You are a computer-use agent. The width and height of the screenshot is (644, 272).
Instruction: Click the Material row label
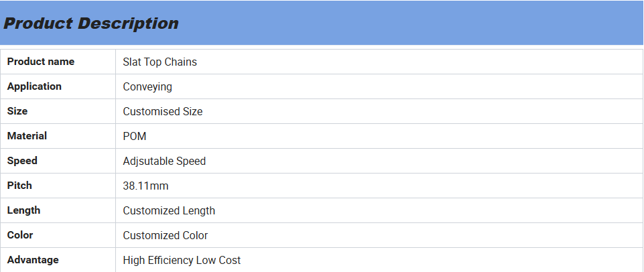pyautogui.click(x=27, y=136)
